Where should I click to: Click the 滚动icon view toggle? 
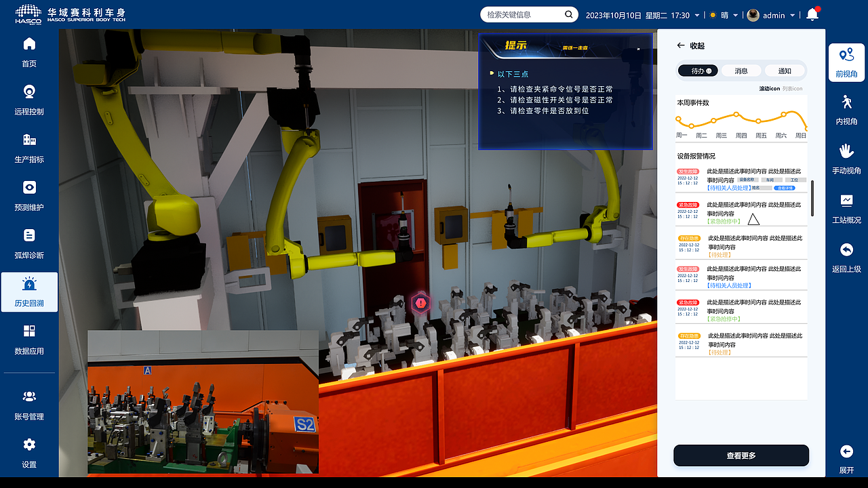769,88
